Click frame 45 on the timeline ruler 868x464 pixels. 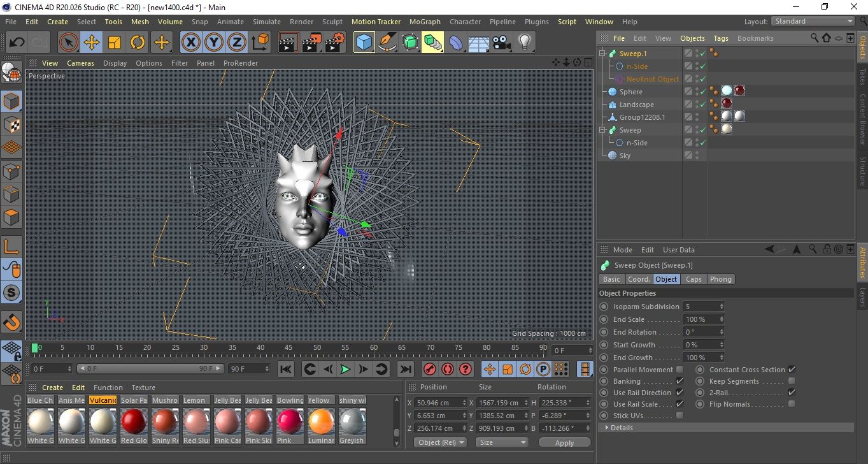(x=289, y=348)
